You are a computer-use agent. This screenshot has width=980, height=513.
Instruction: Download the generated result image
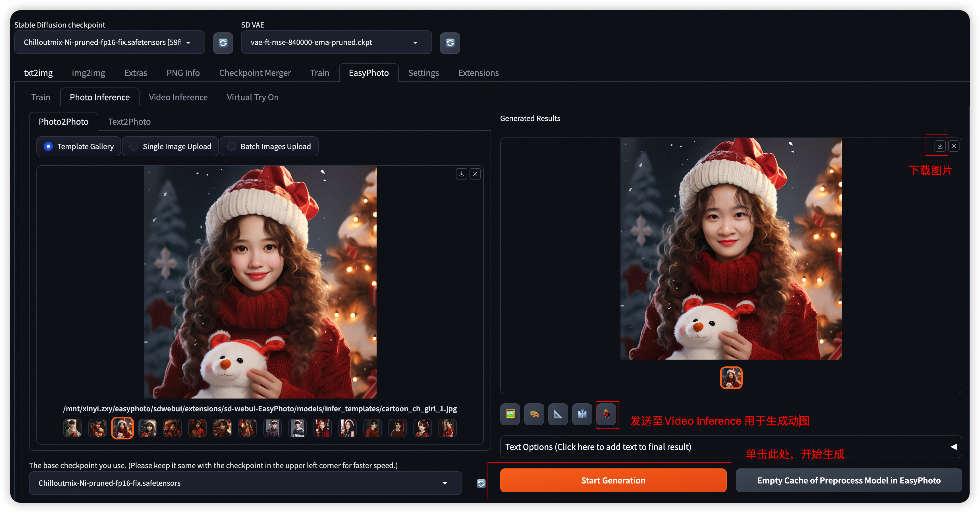940,146
